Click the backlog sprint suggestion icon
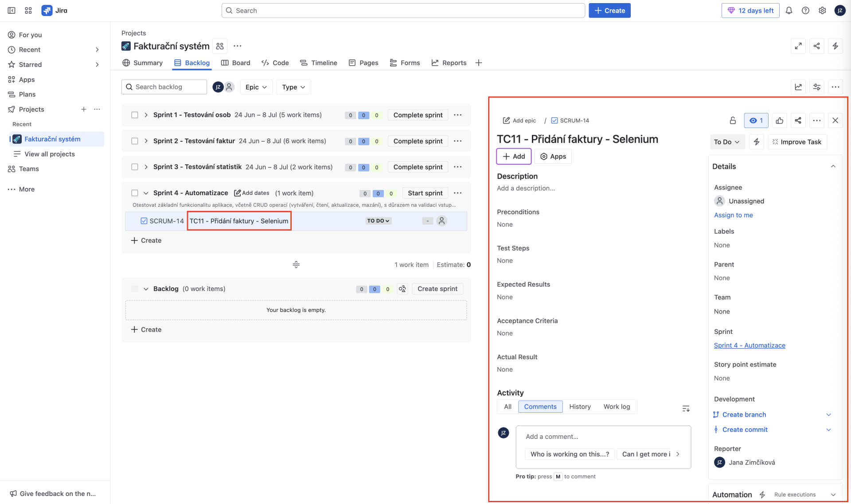This screenshot has height=504, width=851. coord(402,289)
